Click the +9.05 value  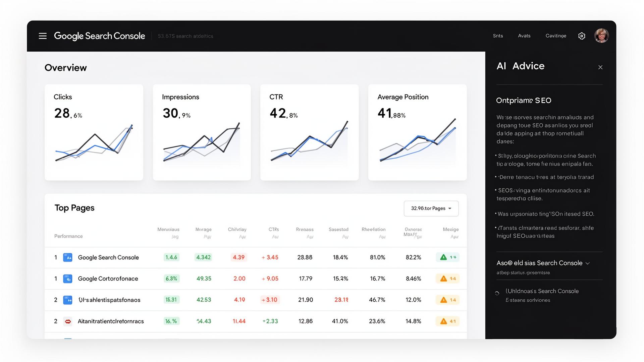(270, 279)
